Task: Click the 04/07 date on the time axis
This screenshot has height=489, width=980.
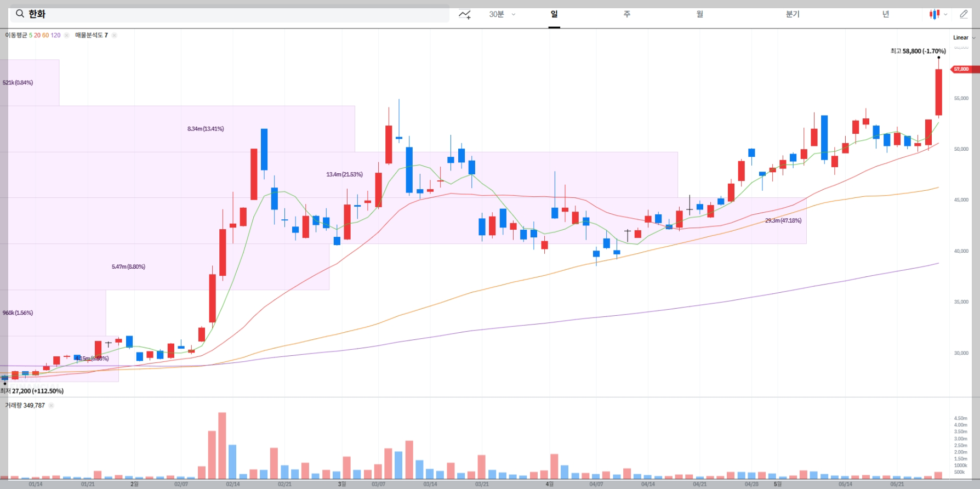Action: point(596,484)
